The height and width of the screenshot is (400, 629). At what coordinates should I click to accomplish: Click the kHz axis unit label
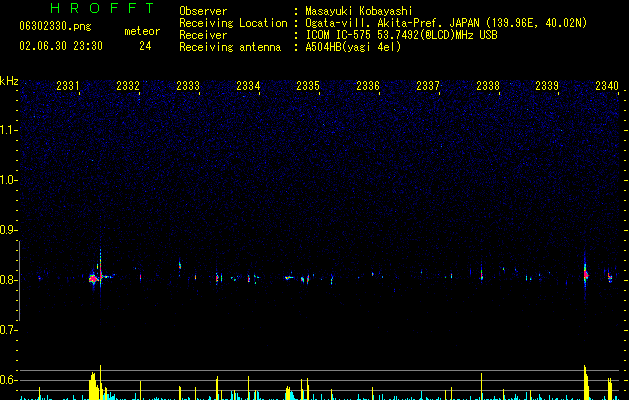(9, 81)
